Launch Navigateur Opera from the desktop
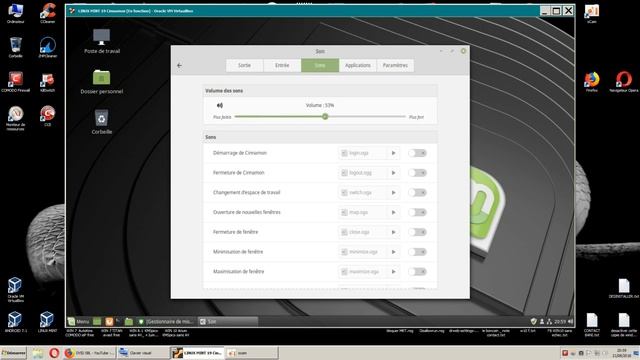The height and width of the screenshot is (360, 640). pos(624,82)
